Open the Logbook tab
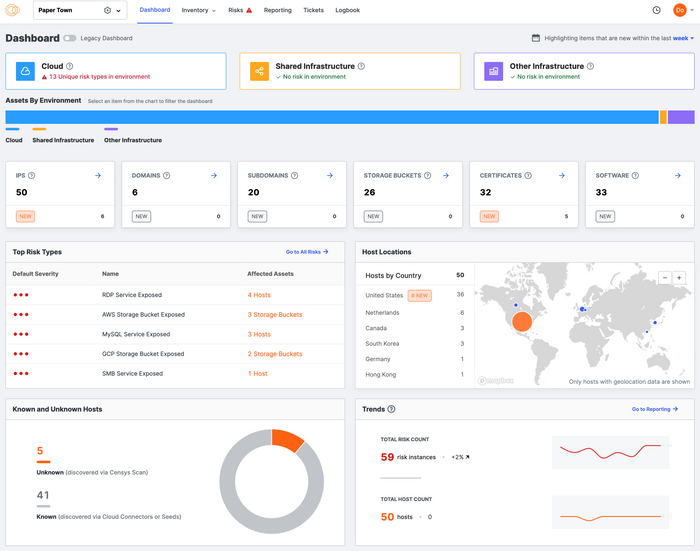The width and height of the screenshot is (700, 551). 347,10
